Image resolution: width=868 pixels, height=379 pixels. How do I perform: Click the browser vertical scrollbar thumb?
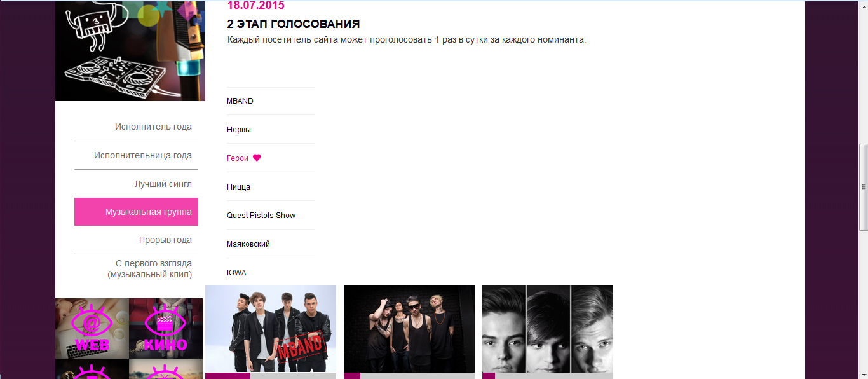(863, 186)
